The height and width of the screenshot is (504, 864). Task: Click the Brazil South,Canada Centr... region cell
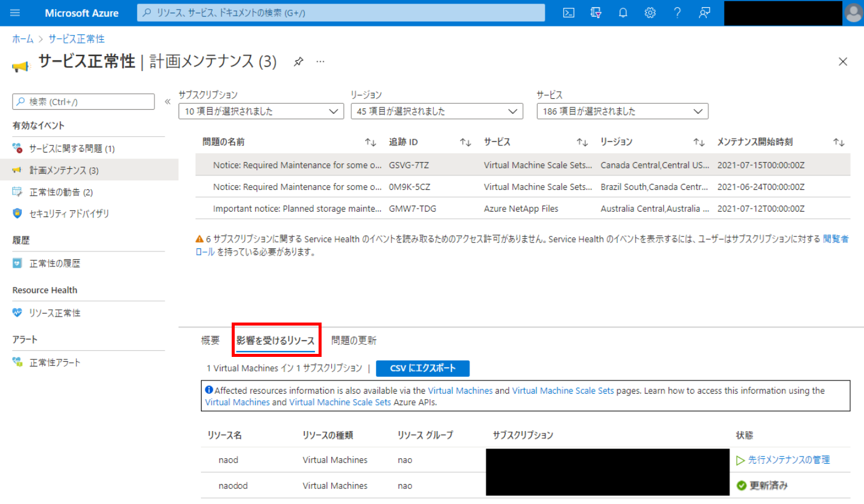tap(655, 187)
